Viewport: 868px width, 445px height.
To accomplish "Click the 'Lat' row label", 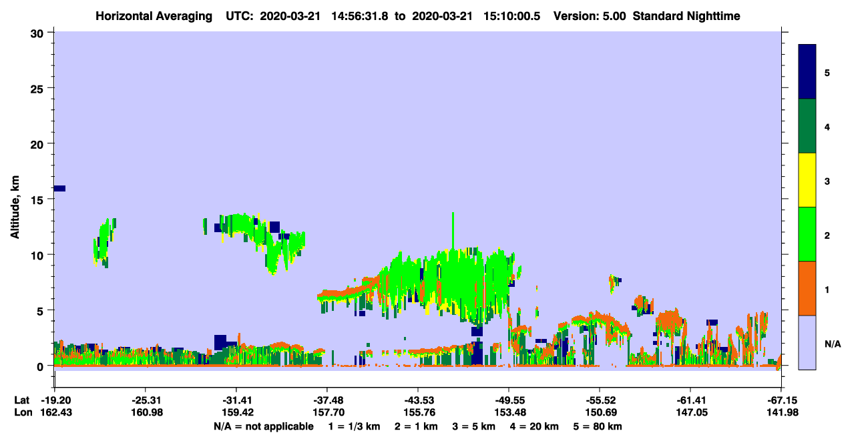I will (x=21, y=400).
